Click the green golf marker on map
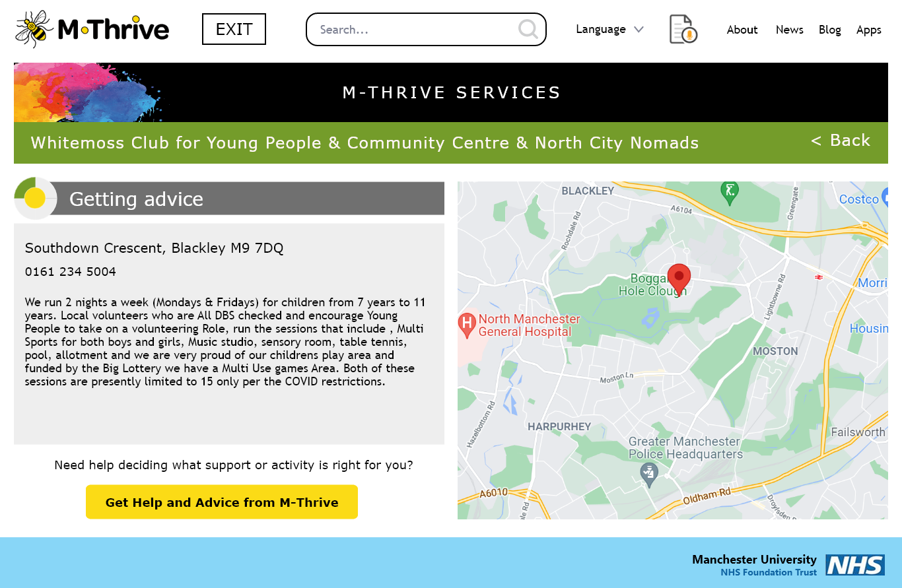This screenshot has width=902, height=588. (730, 192)
